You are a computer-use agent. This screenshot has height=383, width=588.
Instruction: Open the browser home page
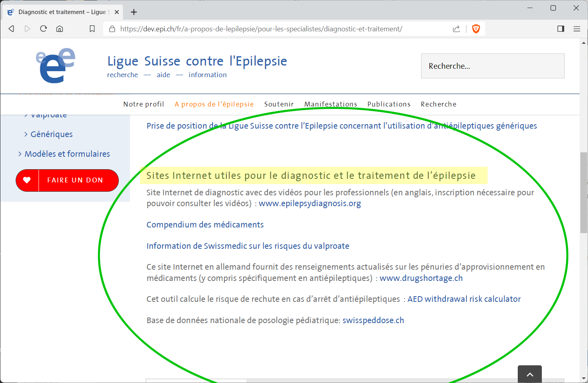(59, 29)
